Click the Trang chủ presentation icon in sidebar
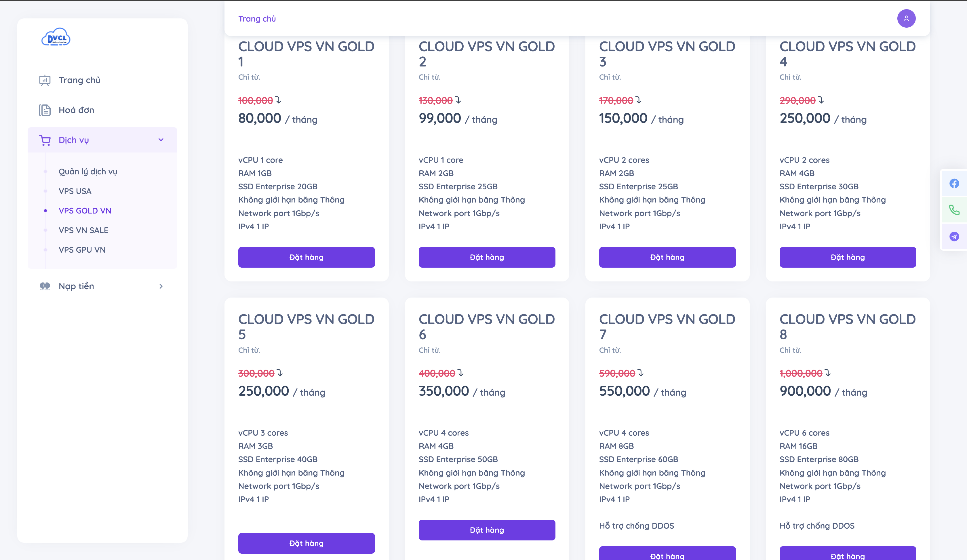 click(x=45, y=80)
